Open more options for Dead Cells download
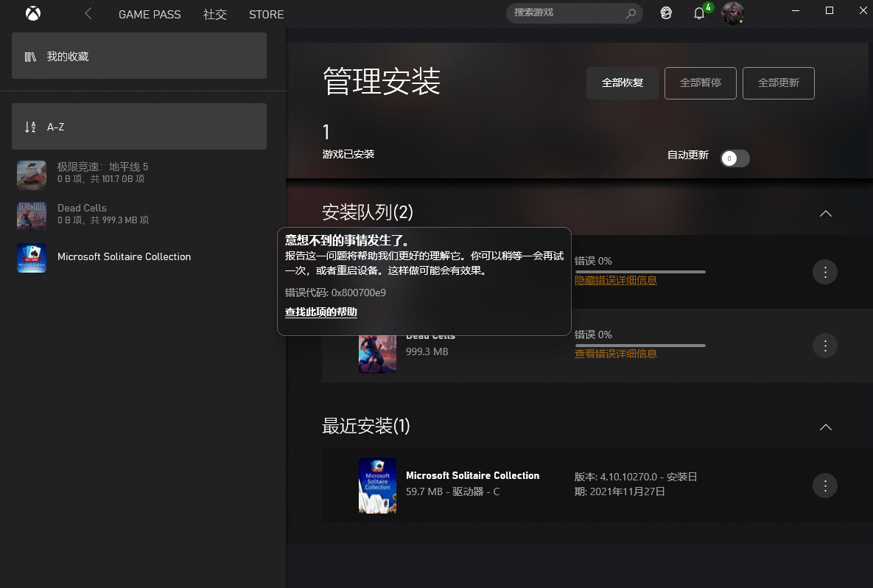The image size is (873, 588). click(825, 346)
